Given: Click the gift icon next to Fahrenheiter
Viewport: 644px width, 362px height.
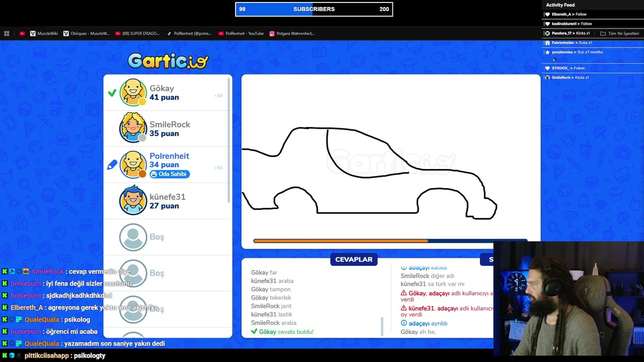Looking at the screenshot, I should [548, 43].
